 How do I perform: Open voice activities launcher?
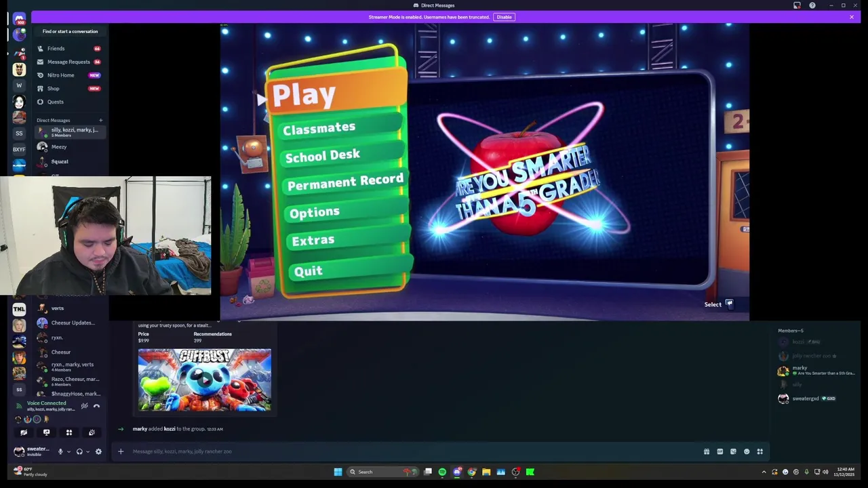tap(68, 432)
